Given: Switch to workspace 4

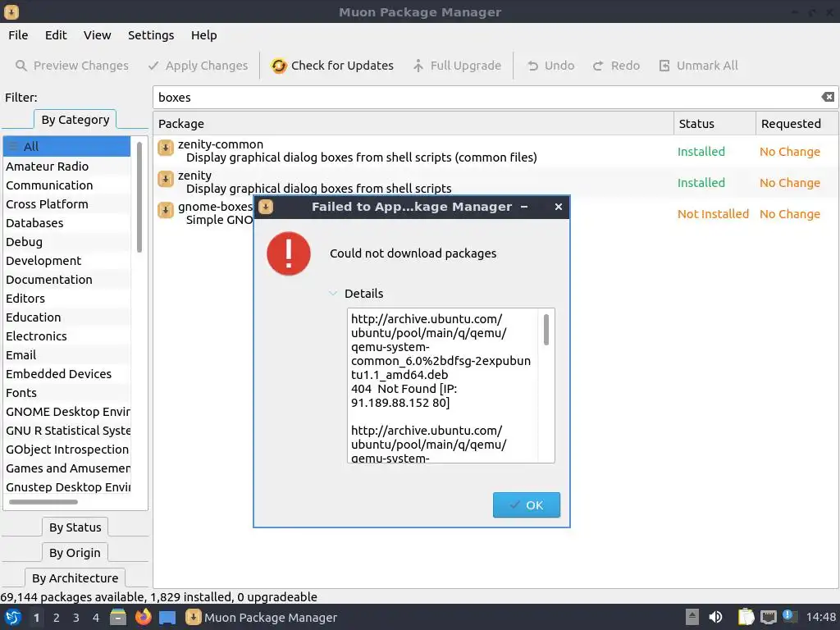Looking at the screenshot, I should pos(96,618).
